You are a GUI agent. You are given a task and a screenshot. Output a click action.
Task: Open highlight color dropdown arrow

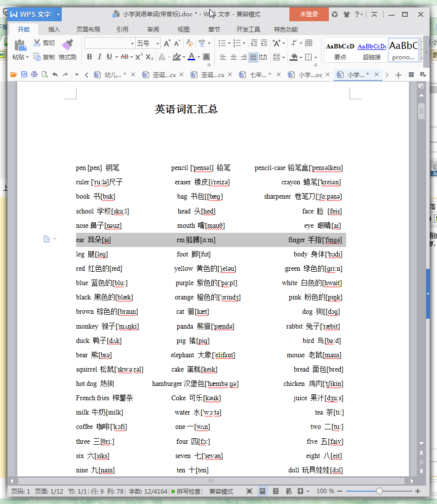pos(184,57)
